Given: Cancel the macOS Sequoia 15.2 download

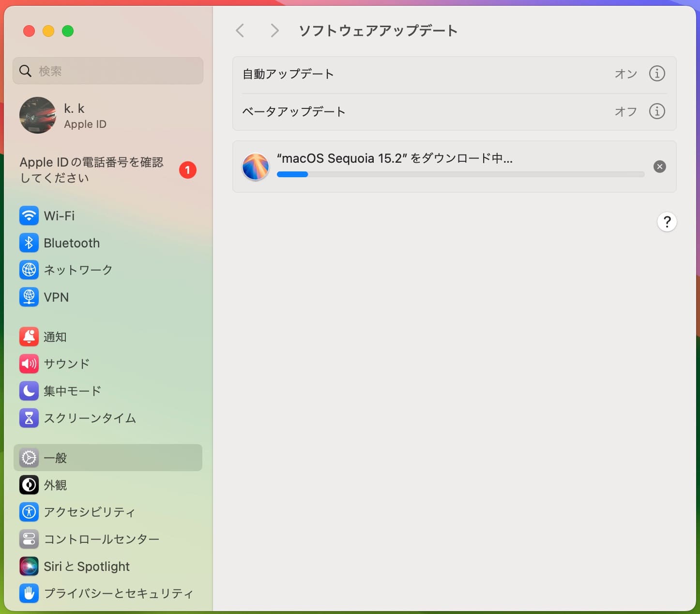Looking at the screenshot, I should point(659,167).
